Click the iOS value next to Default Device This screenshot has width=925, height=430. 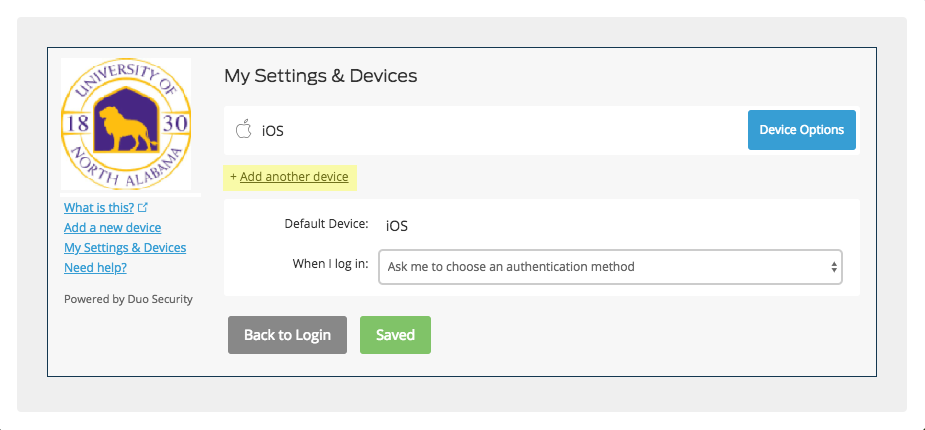[x=397, y=226]
